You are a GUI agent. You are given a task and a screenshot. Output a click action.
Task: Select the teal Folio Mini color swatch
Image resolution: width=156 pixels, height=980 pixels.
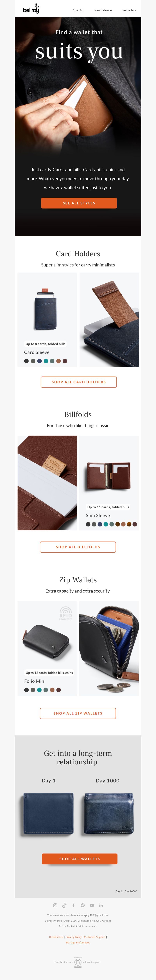39,690
